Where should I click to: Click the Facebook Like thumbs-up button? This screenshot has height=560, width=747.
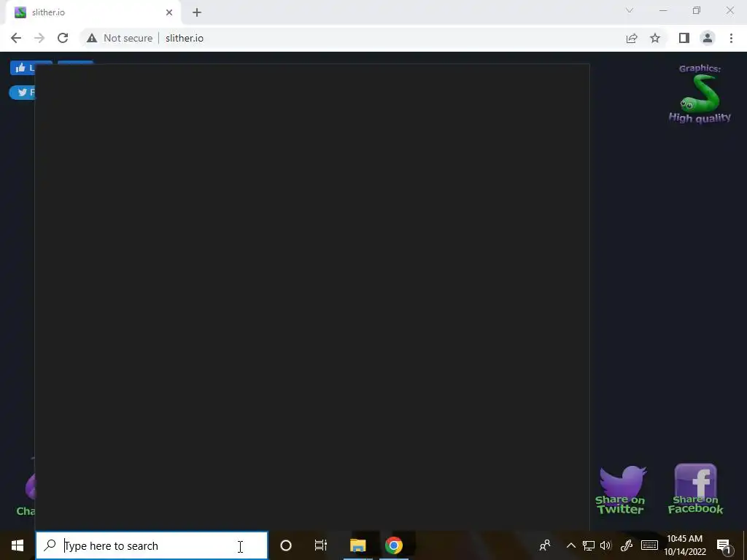[x=23, y=68]
